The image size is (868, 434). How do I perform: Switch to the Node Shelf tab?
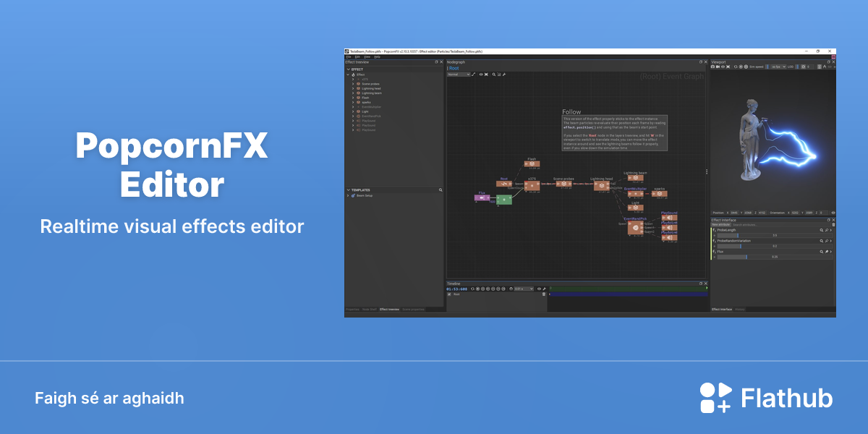(370, 310)
